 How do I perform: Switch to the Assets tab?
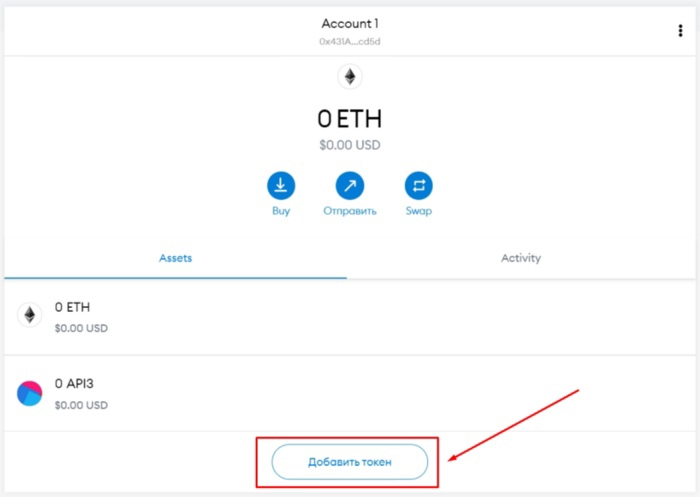[x=175, y=258]
